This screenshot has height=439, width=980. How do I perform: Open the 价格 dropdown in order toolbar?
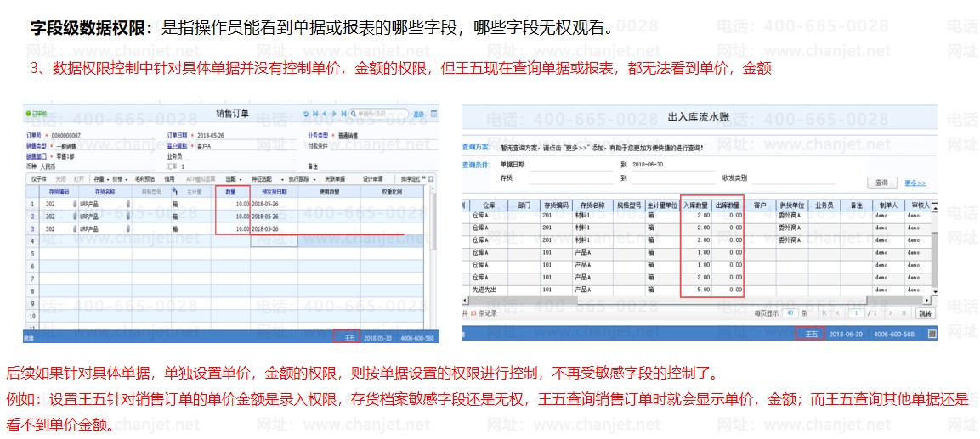click(x=118, y=179)
